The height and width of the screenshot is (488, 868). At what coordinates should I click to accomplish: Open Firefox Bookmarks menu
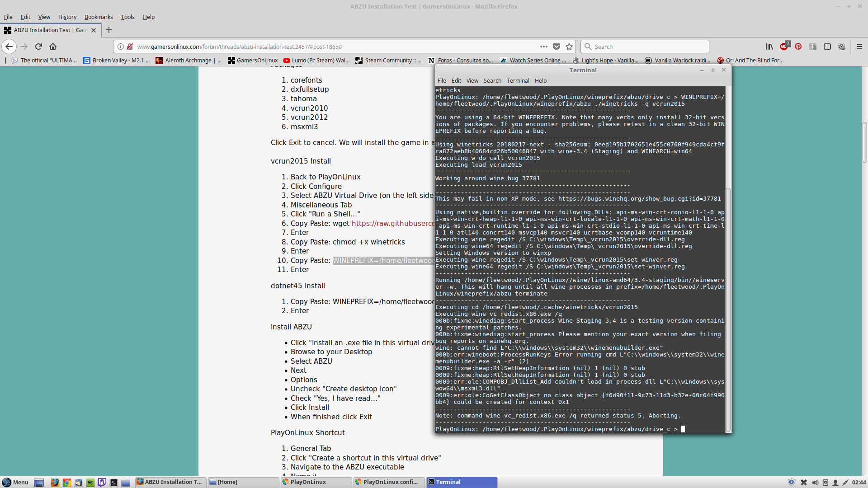[99, 17]
